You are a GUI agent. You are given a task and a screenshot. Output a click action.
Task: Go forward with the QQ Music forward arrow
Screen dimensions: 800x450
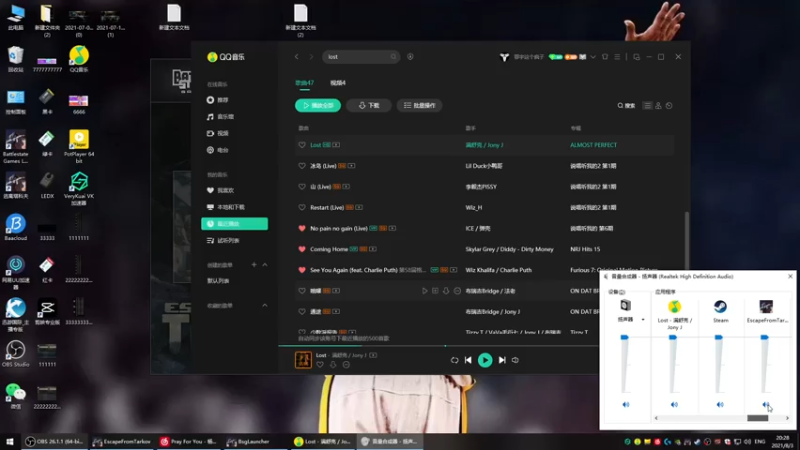311,57
